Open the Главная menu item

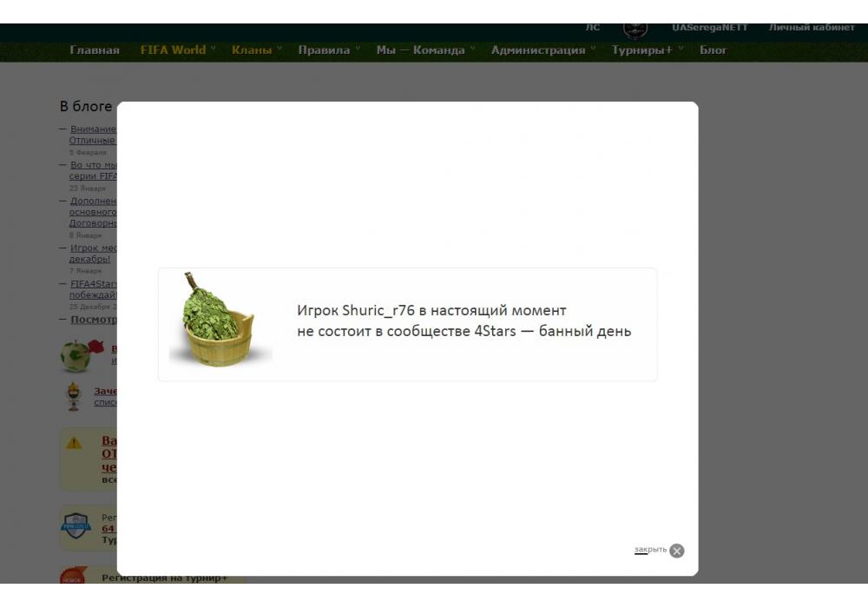95,50
